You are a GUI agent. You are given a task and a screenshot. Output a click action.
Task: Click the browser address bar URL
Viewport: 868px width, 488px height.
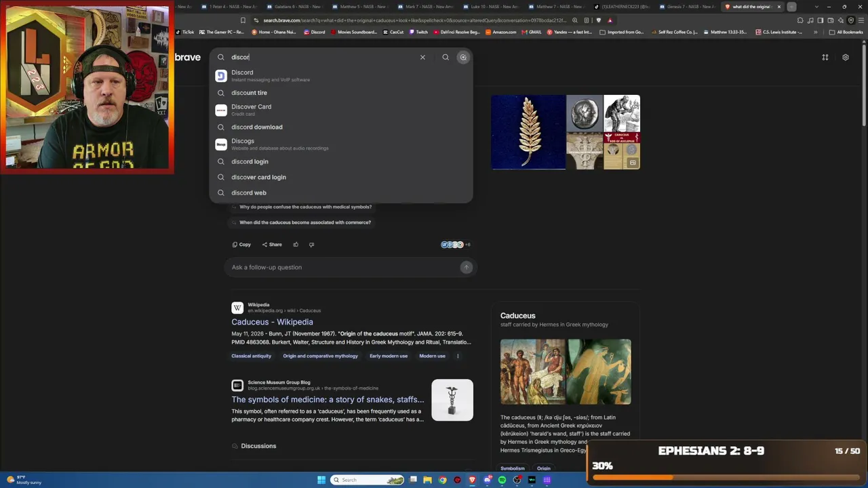pos(414,20)
